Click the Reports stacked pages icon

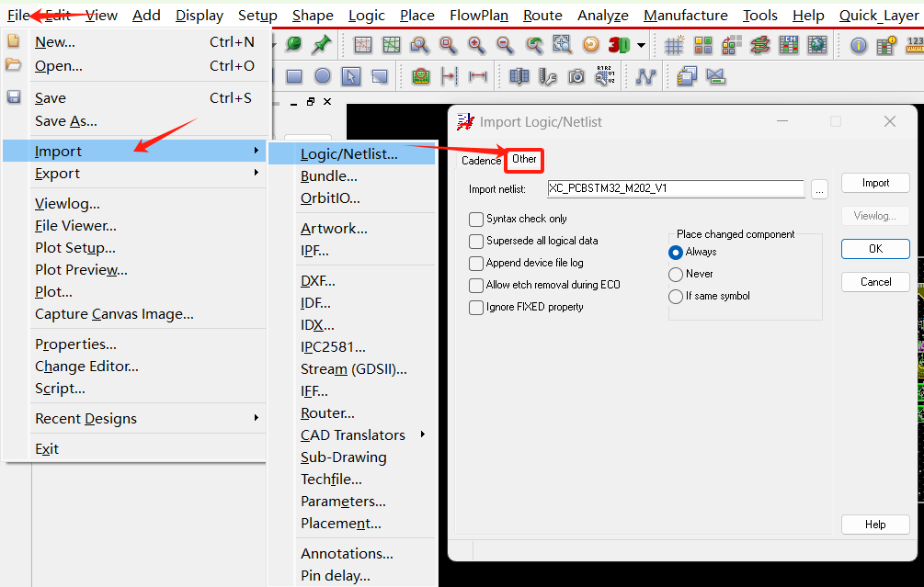click(687, 76)
